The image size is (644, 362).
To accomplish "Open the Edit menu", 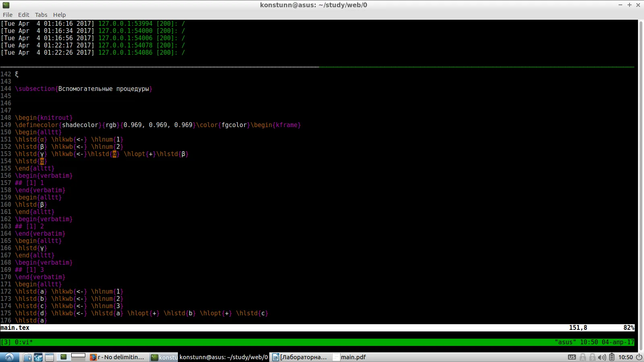I will pyautogui.click(x=24, y=15).
